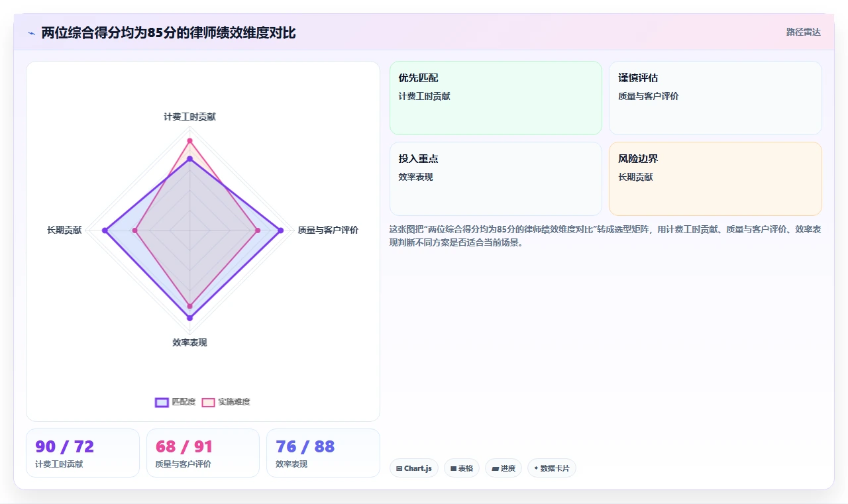This screenshot has width=848, height=504.
Task: Open the 风险边界 card
Action: tap(715, 179)
